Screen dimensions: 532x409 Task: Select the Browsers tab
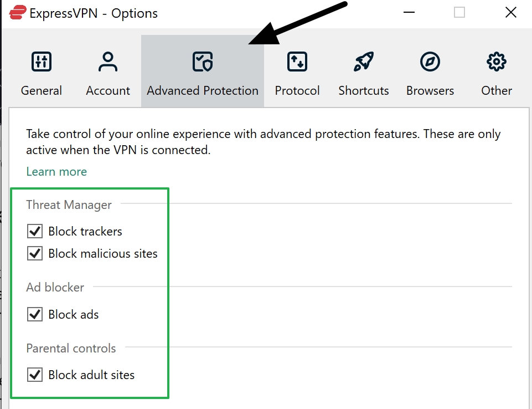[x=430, y=90]
